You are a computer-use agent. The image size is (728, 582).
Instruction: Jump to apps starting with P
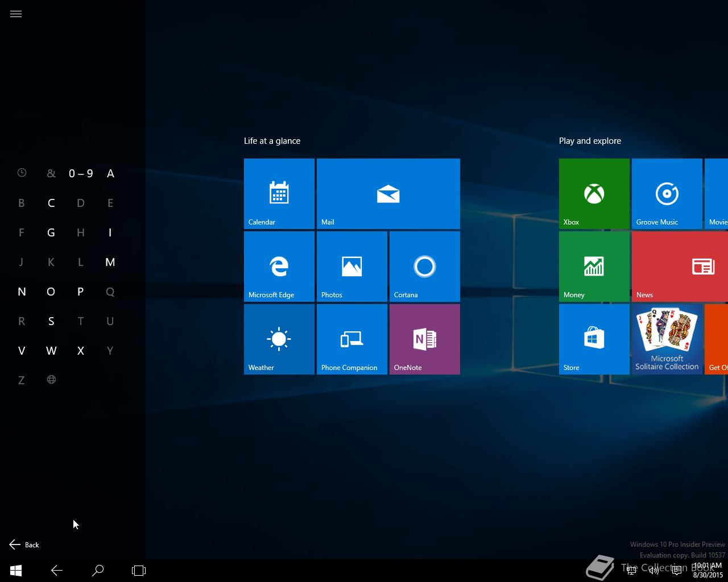(81, 292)
